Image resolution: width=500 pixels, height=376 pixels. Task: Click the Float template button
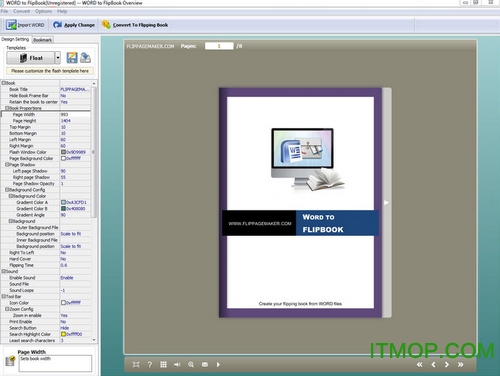coord(31,58)
